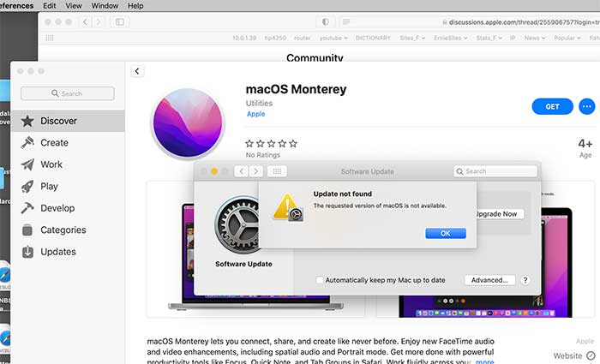Expand youtube bookmarks folder in Safari
Viewport: 600px width, 364px height.
coord(333,38)
